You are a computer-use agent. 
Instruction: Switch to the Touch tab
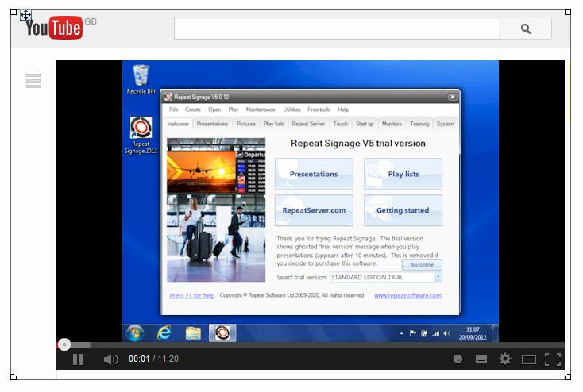tap(340, 124)
